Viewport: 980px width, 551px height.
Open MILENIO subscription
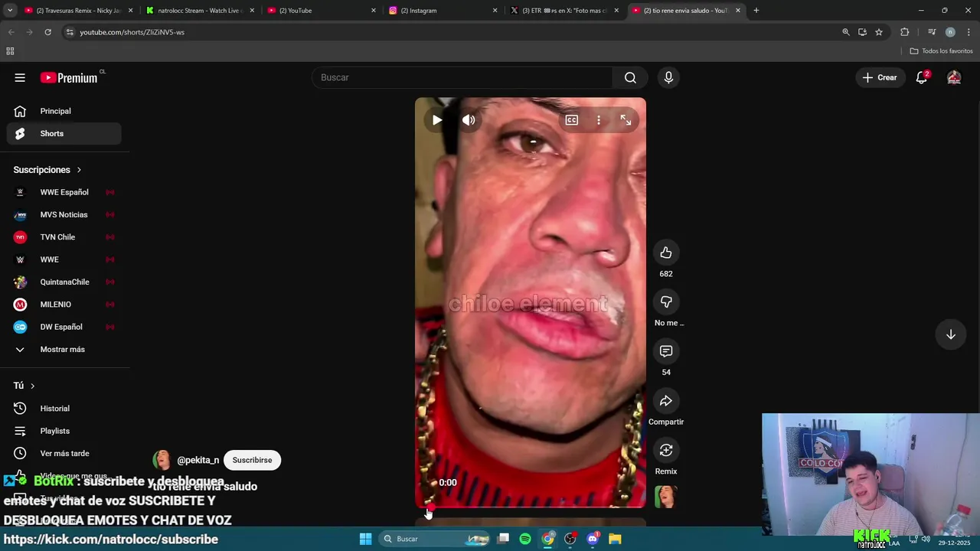click(64, 305)
